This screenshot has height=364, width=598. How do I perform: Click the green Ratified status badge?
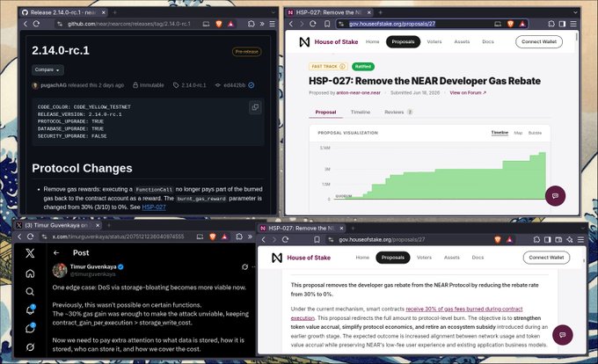(x=362, y=66)
